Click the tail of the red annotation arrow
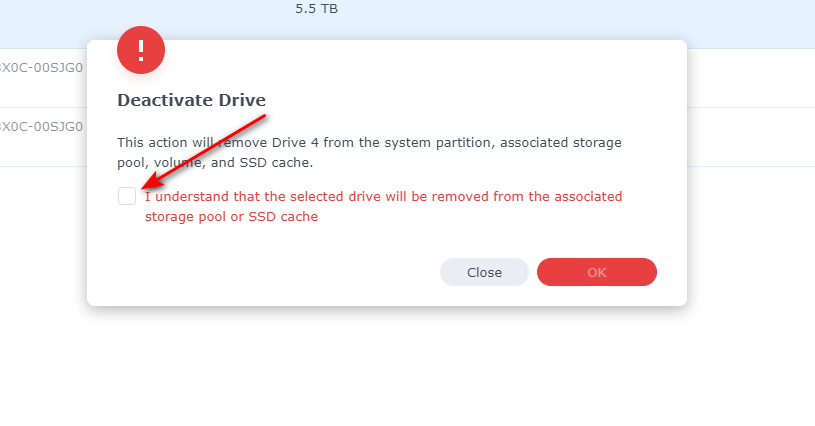 (x=262, y=117)
